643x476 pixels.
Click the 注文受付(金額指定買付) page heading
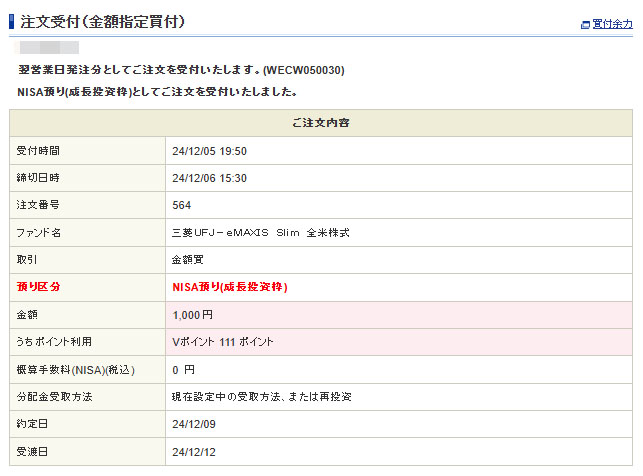(x=102, y=21)
